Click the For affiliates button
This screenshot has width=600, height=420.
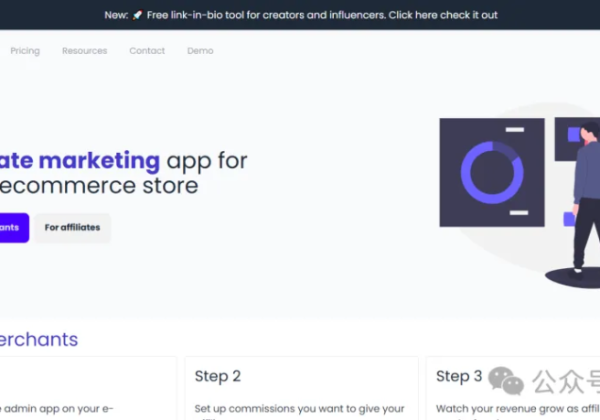(72, 228)
